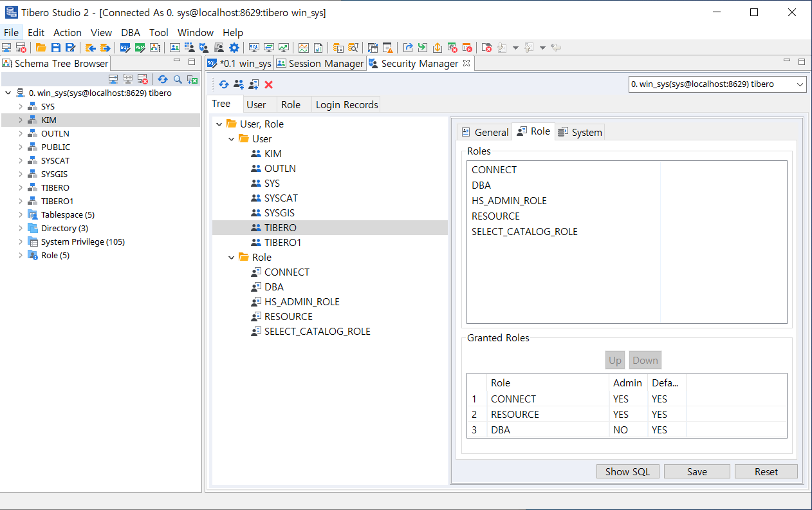Open the green PSM editor icon
The height and width of the screenshot is (510, 812).
tap(140, 48)
